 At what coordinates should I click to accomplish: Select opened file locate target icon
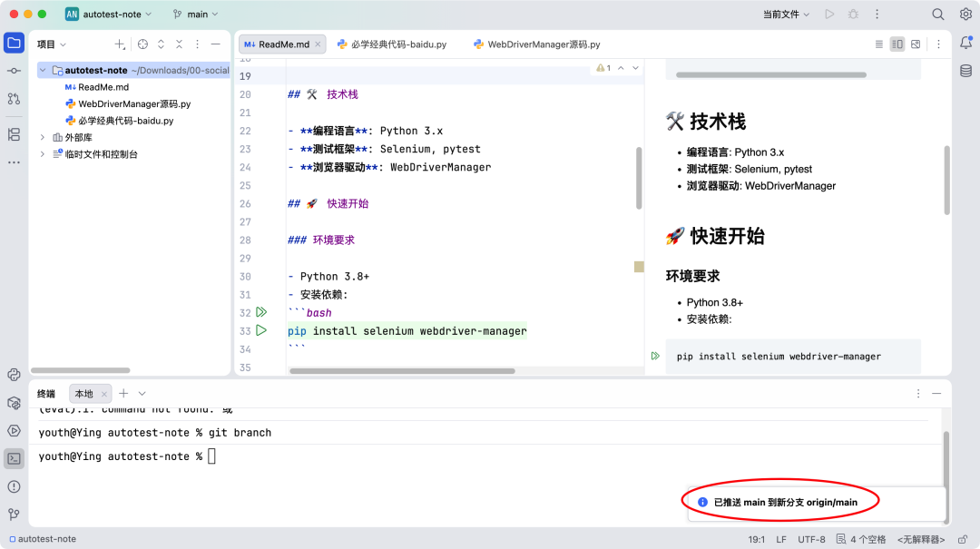point(142,44)
